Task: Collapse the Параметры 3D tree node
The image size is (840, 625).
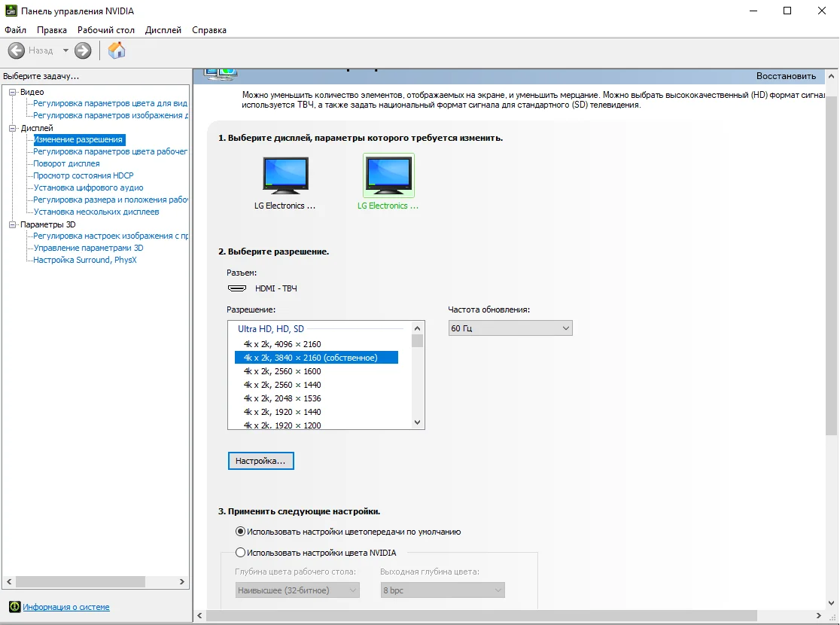Action: click(x=12, y=224)
